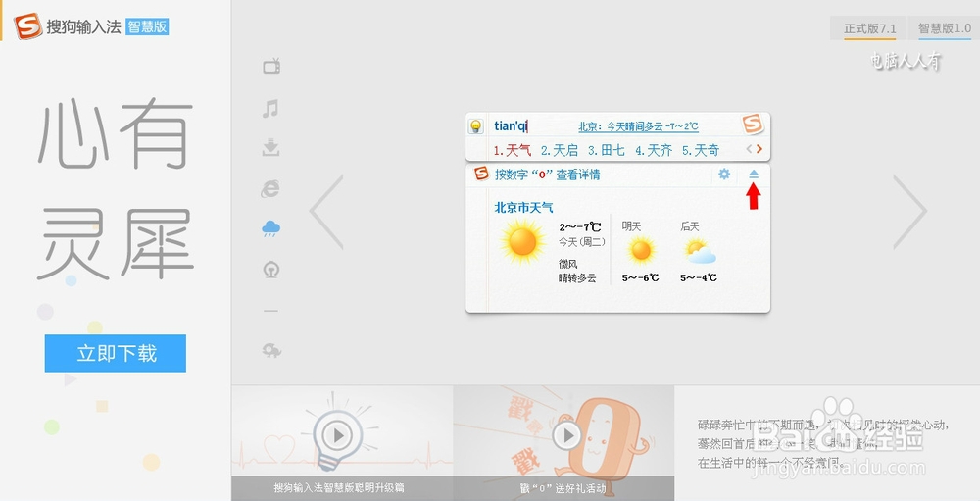Click the 后天 forecast label
The width and height of the screenshot is (980, 501).
coord(690,226)
